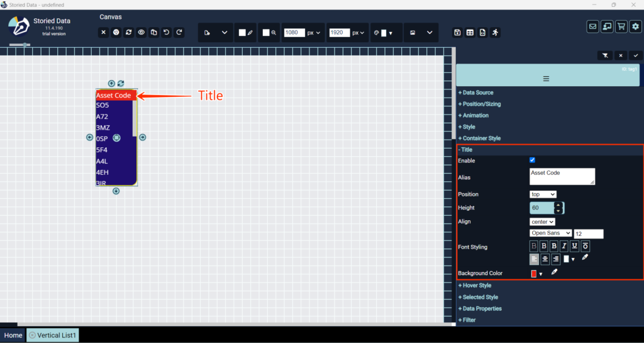The height and width of the screenshot is (343, 644).
Task: Click the running person icon
Action: coord(495,33)
